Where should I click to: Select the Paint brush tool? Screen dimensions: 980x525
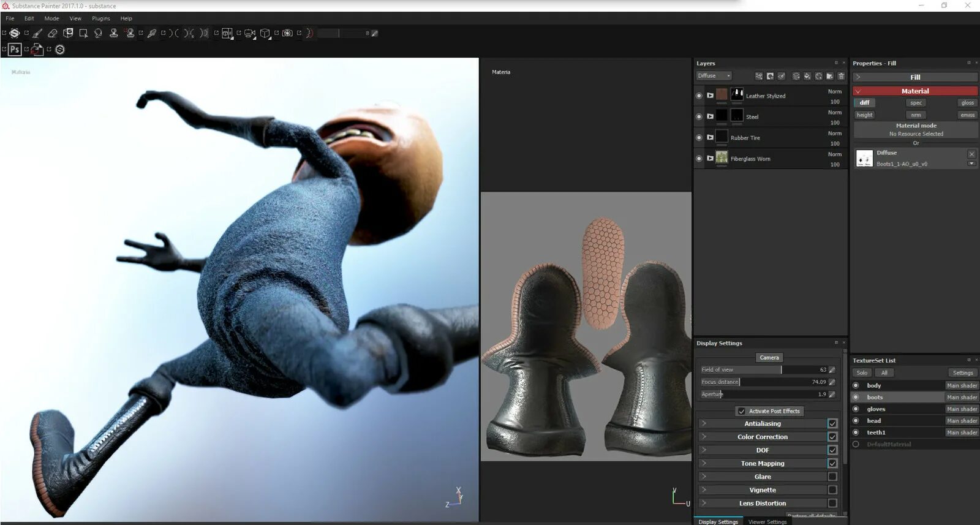[x=37, y=33]
